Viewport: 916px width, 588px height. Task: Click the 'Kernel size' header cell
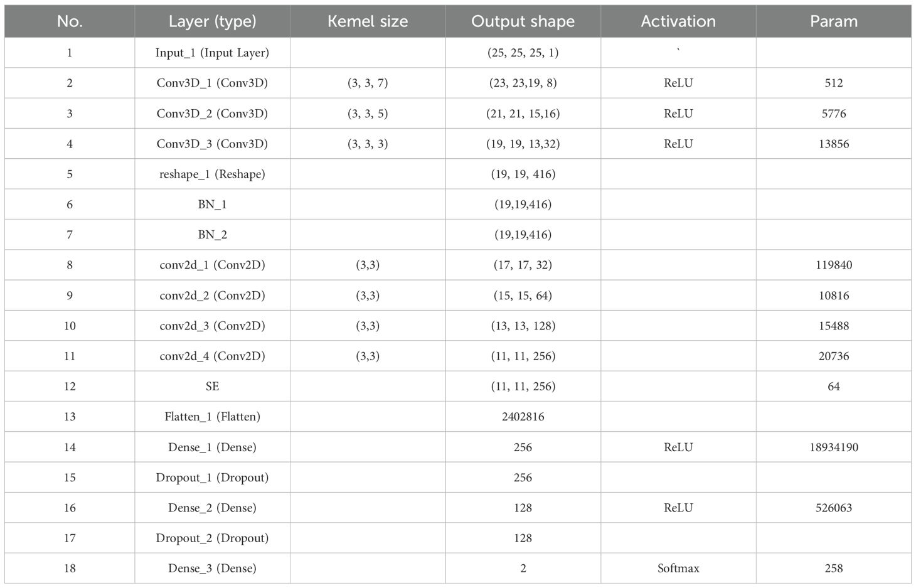point(368,21)
